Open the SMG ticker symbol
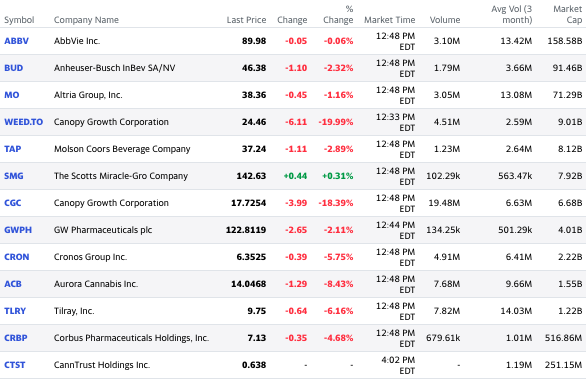Viewport: 588px width, 379px height. tap(14, 176)
